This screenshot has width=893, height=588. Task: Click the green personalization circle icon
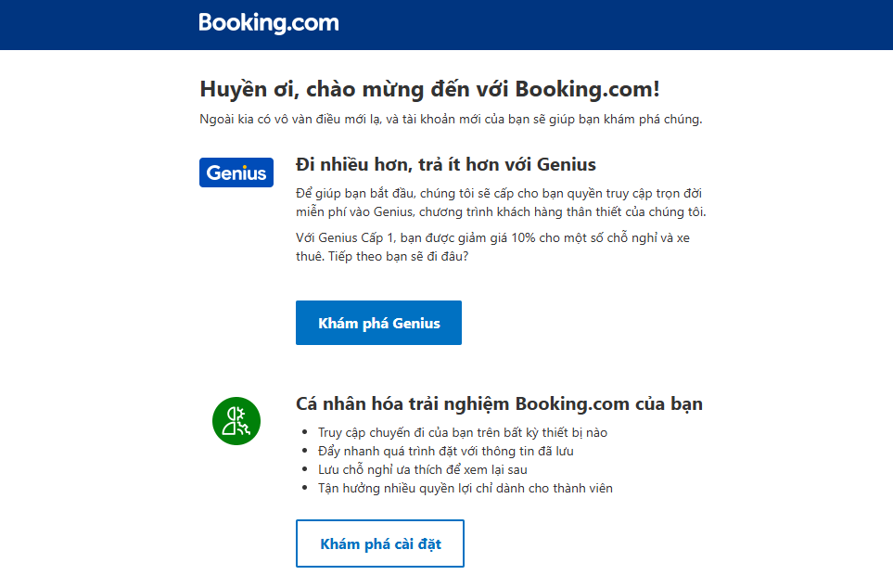(x=236, y=421)
